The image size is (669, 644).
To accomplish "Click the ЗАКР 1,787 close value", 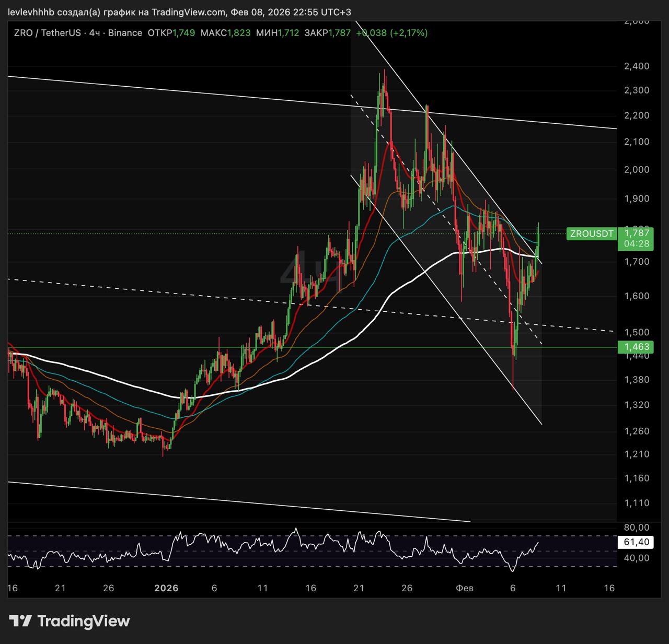I will click(328, 33).
